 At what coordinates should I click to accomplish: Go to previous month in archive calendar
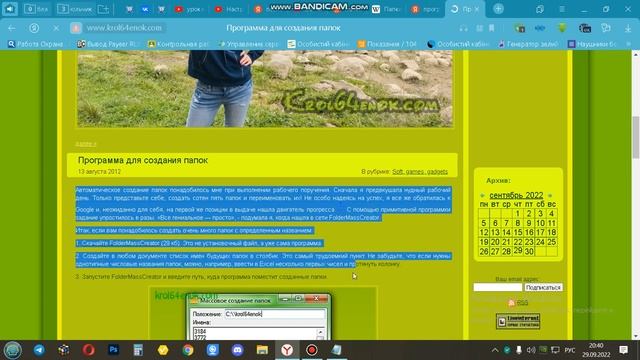(482, 196)
